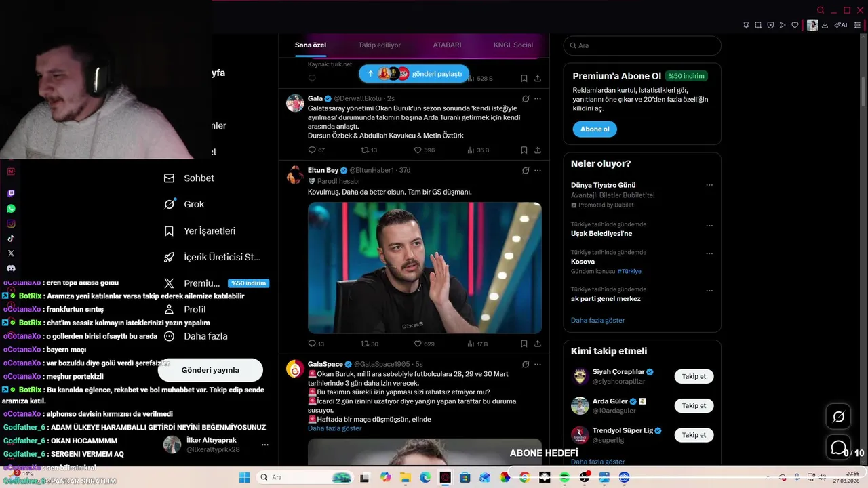Viewport: 868px width, 488px height.
Task: Open Discord in the Opera sidebar
Action: pos(11,268)
